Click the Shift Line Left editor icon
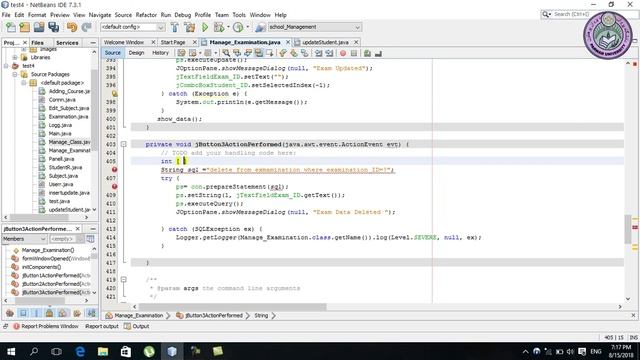 [x=318, y=53]
